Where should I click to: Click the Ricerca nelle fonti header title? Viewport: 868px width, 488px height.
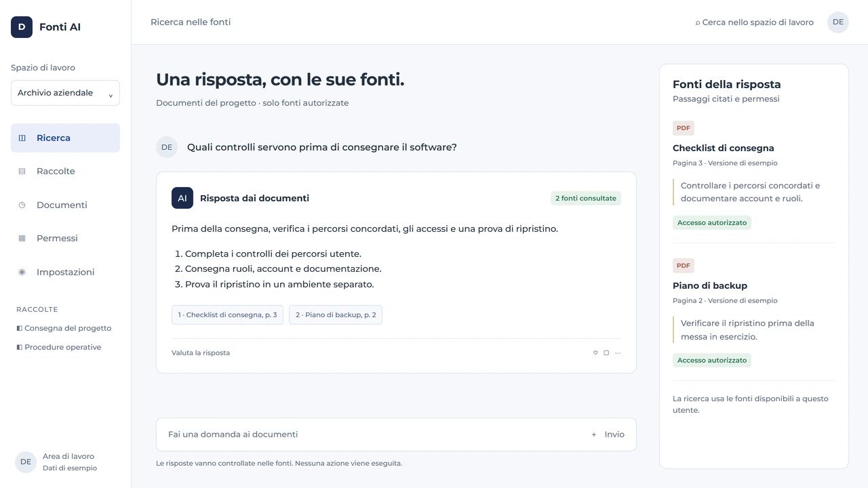[191, 22]
